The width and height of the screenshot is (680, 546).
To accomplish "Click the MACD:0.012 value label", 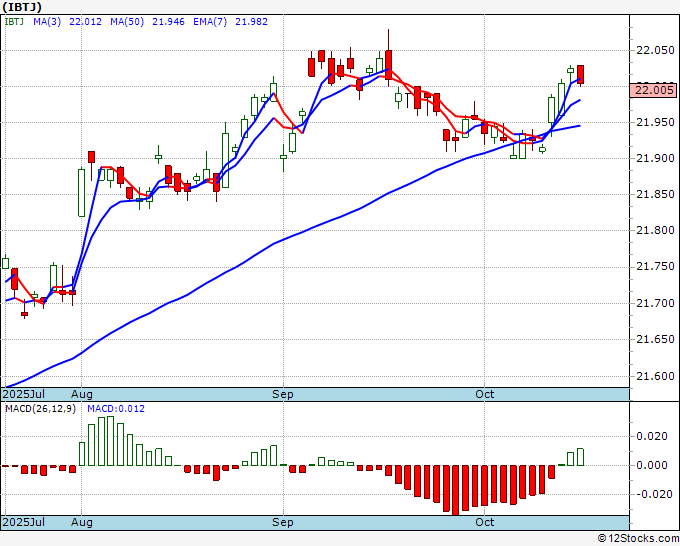I will pos(116,409).
